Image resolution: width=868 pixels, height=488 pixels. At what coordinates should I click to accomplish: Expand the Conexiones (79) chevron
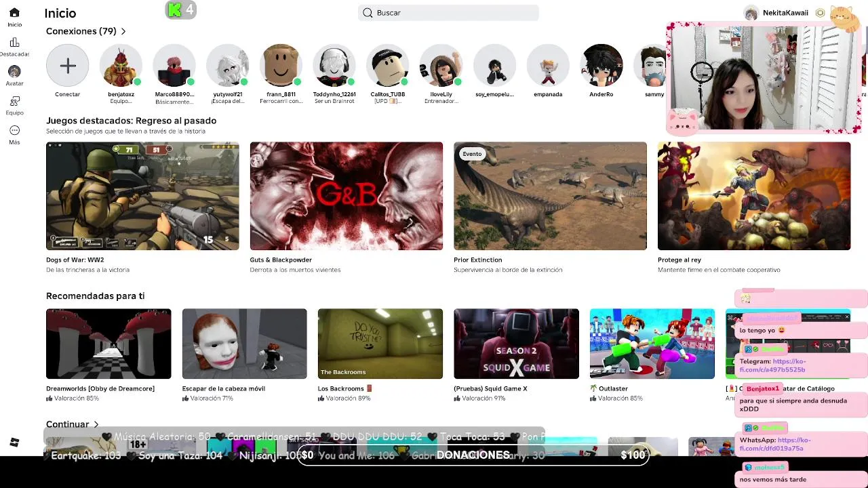coord(123,31)
